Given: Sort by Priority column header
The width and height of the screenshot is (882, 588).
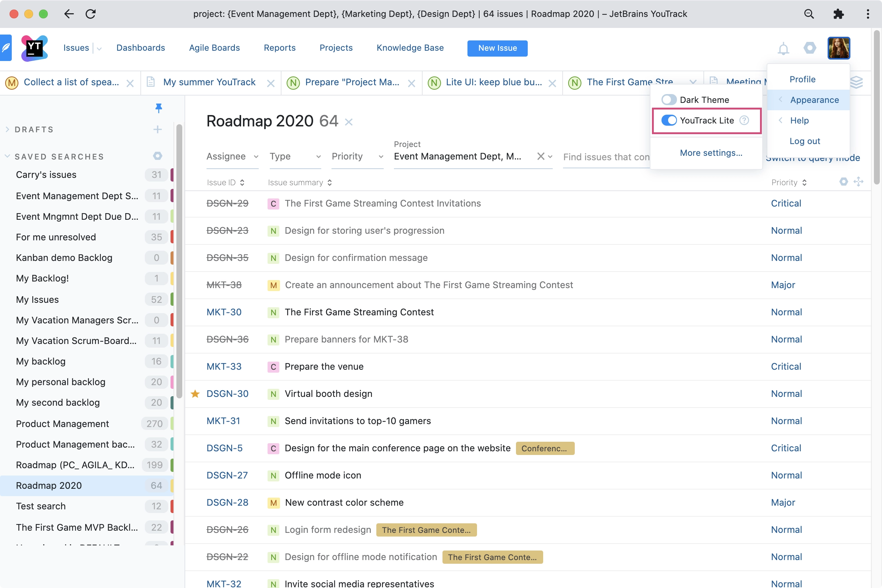Looking at the screenshot, I should pyautogui.click(x=789, y=183).
